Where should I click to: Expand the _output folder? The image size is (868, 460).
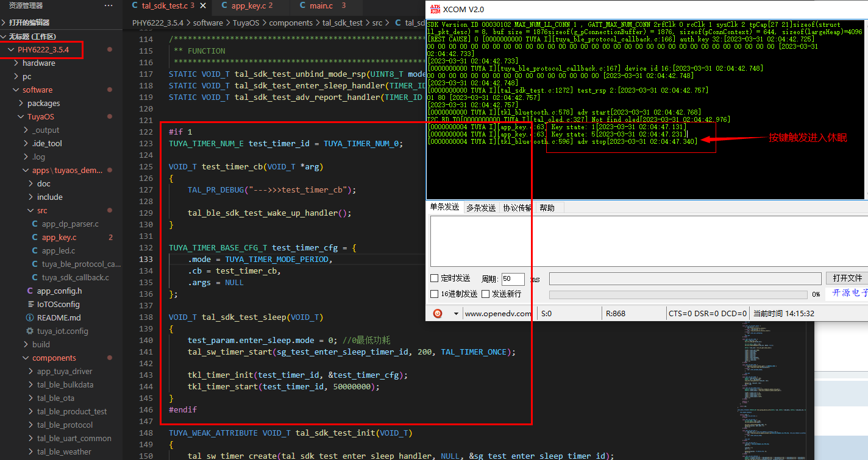click(26, 130)
